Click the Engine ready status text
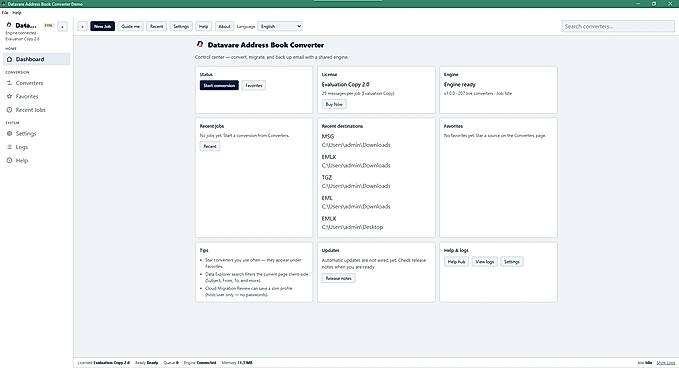The image size is (679, 368). pos(459,84)
